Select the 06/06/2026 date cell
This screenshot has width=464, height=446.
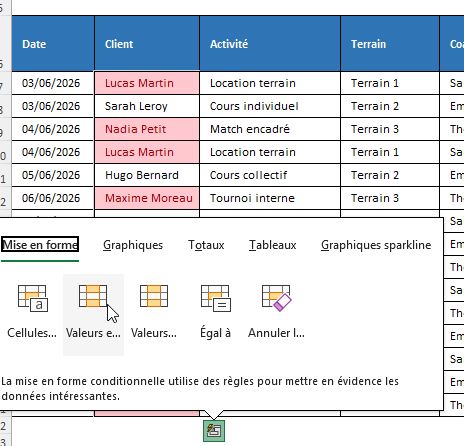(x=53, y=198)
